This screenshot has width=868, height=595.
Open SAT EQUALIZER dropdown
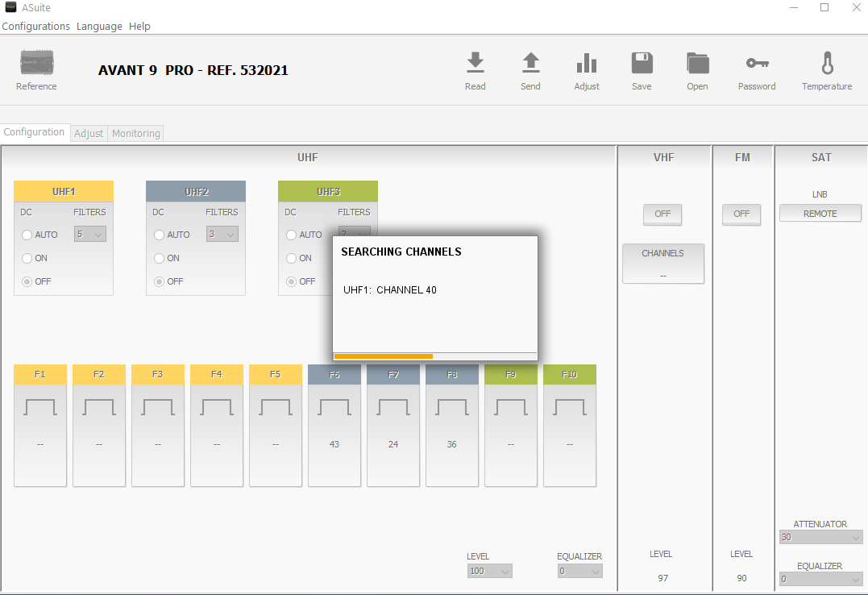[x=821, y=579]
